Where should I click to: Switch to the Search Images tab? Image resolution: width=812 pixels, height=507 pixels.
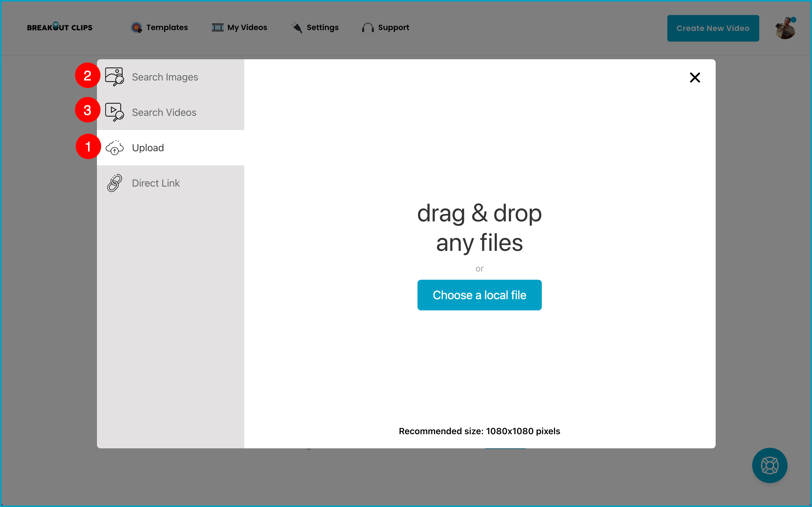pos(165,77)
